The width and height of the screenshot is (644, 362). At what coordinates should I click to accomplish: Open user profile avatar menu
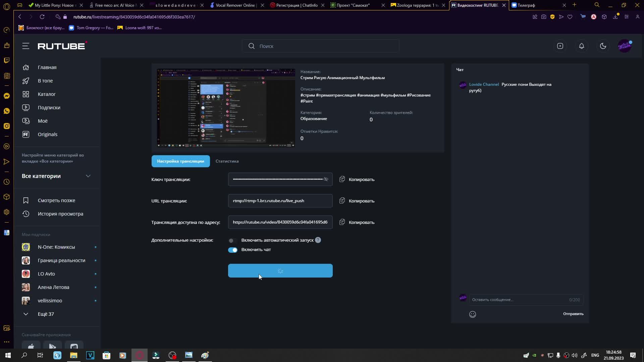pyautogui.click(x=625, y=46)
